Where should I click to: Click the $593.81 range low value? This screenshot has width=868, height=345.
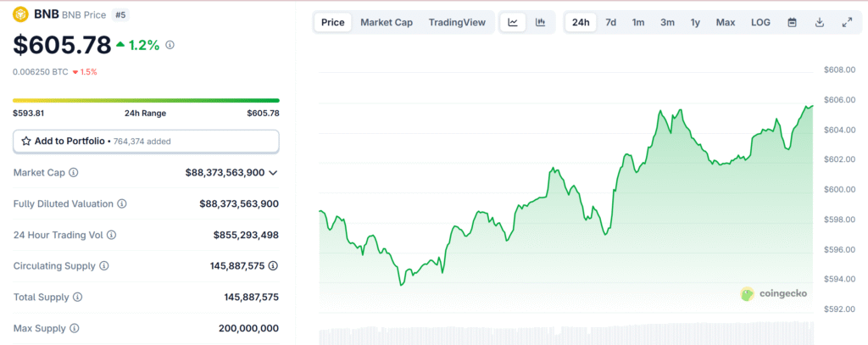tap(28, 114)
